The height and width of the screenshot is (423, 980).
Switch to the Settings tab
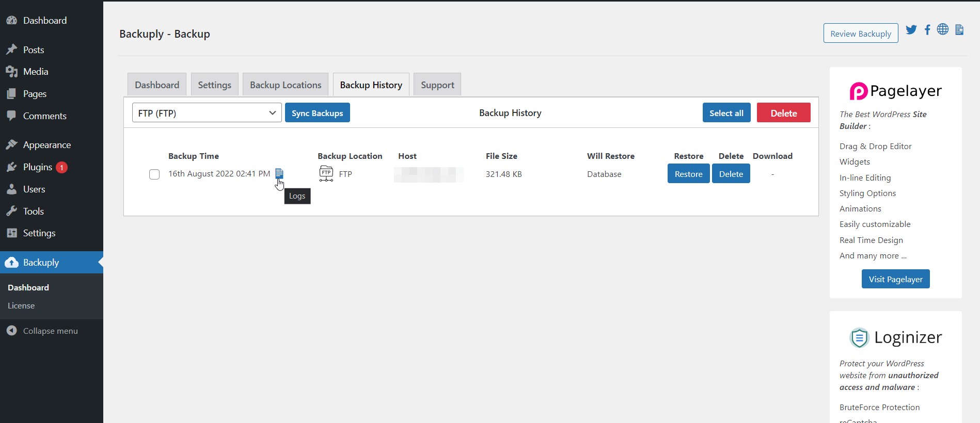coord(214,85)
